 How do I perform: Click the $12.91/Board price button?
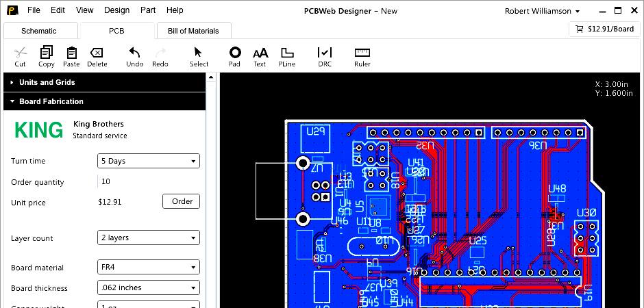point(604,29)
